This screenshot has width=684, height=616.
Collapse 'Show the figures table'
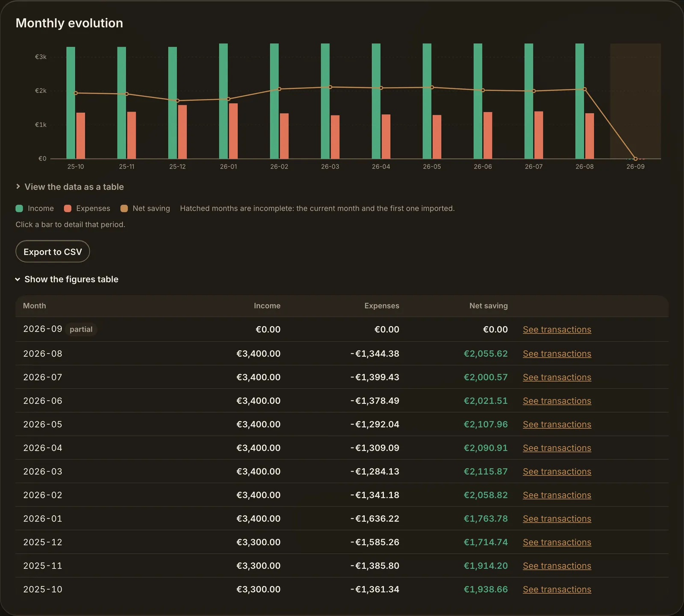[67, 279]
